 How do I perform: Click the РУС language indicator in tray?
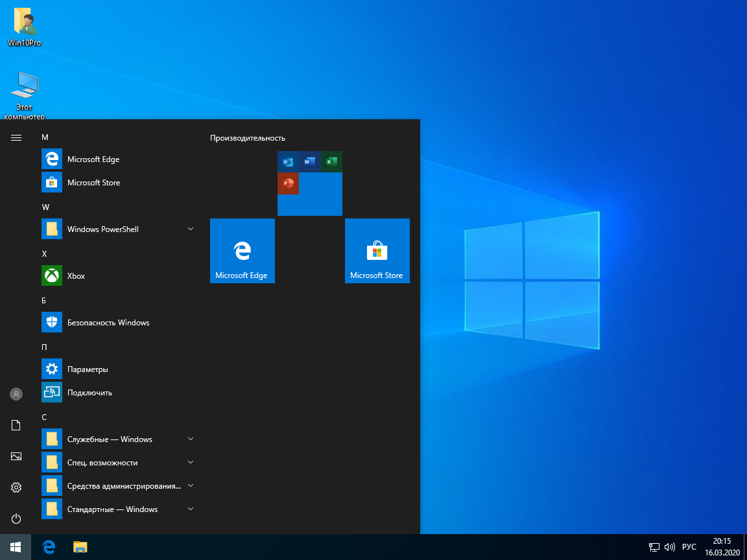pos(689,547)
